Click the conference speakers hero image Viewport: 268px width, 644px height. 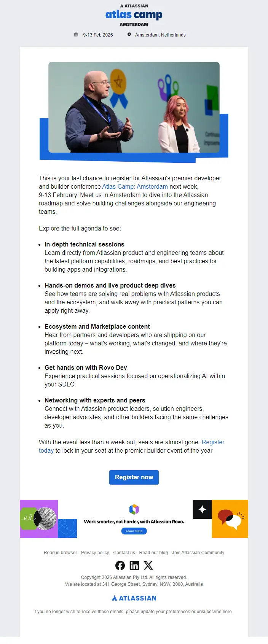(134, 108)
